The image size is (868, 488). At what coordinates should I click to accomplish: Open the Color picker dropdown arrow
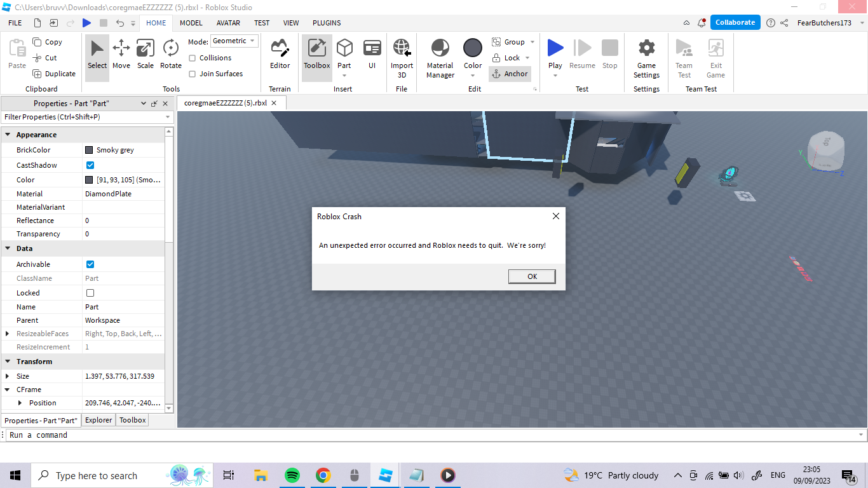[473, 76]
